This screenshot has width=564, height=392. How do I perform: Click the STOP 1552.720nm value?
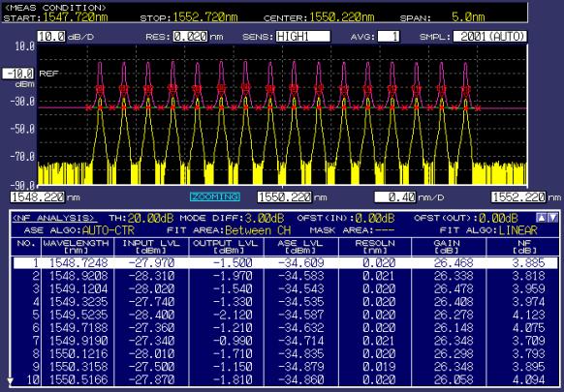205,17
